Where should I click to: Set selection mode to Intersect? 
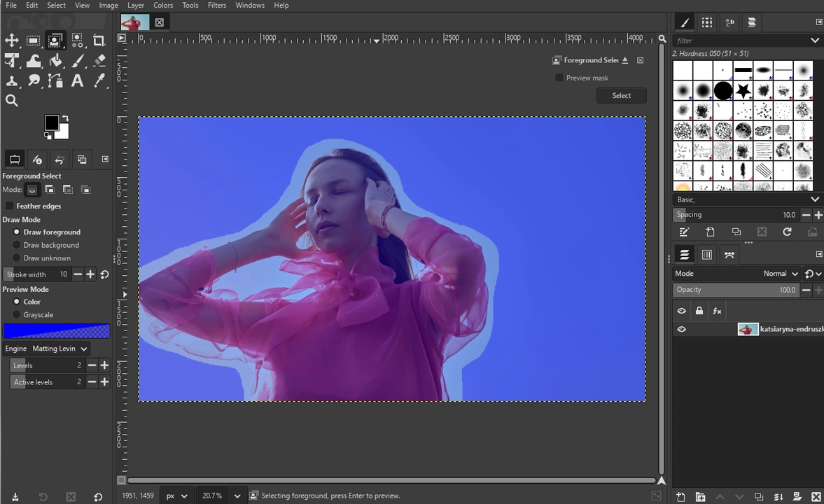point(85,190)
